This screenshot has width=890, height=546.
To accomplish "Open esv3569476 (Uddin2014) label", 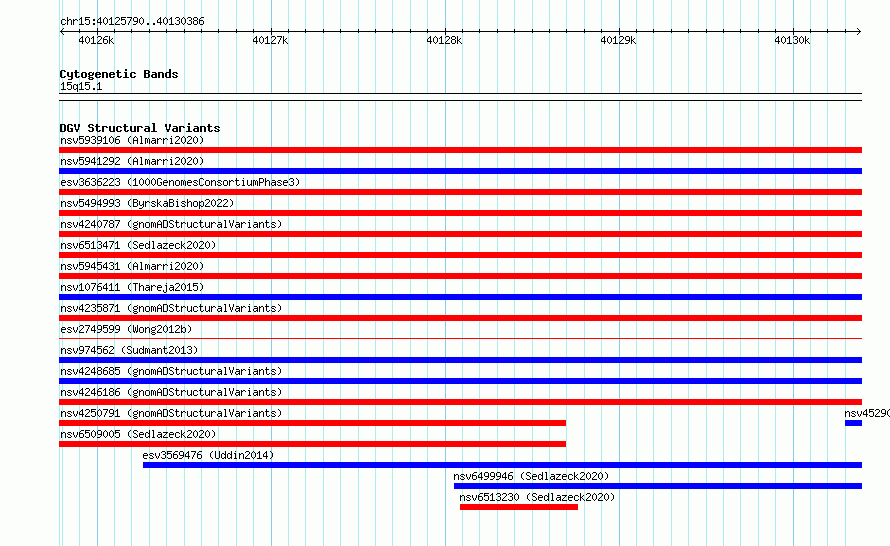I will pyautogui.click(x=208, y=455).
